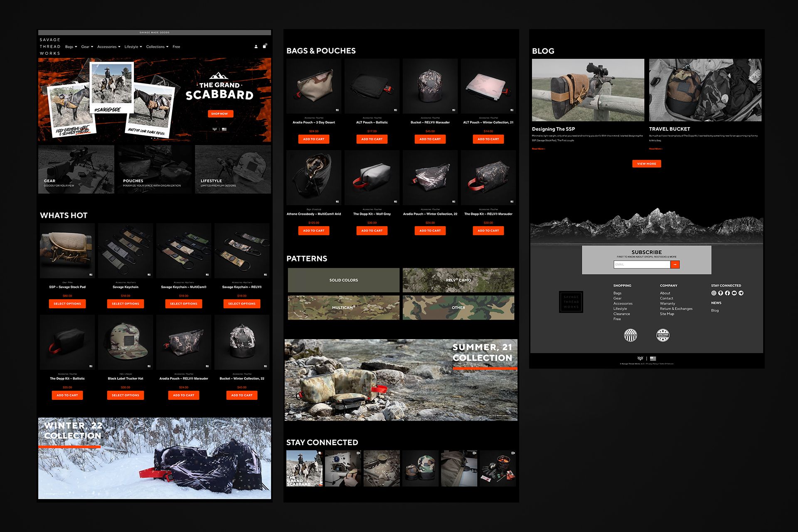Choose the Solid Colors pattern tile

(344, 280)
